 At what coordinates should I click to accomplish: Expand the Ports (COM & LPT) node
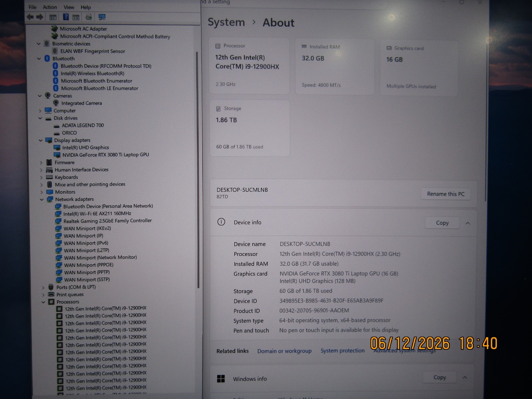tap(43, 287)
